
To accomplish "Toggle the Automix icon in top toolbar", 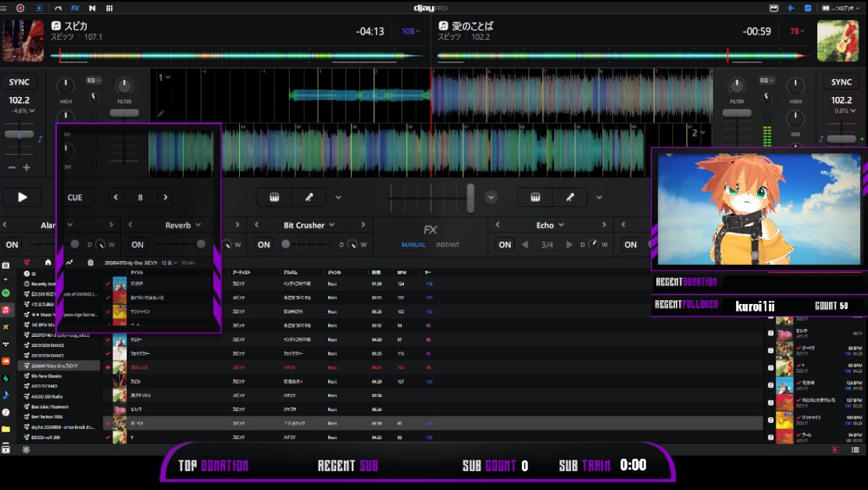I will (x=39, y=8).
